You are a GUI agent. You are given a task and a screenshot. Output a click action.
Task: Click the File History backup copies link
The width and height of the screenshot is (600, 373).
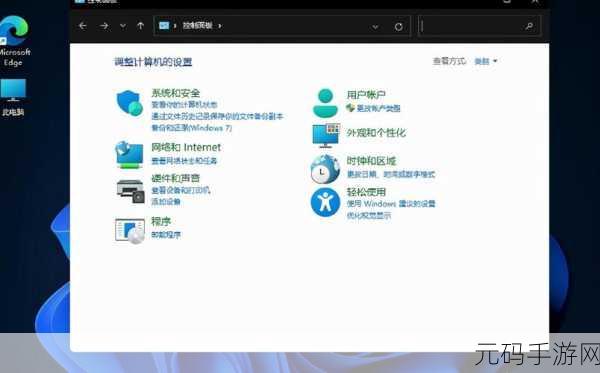click(217, 116)
